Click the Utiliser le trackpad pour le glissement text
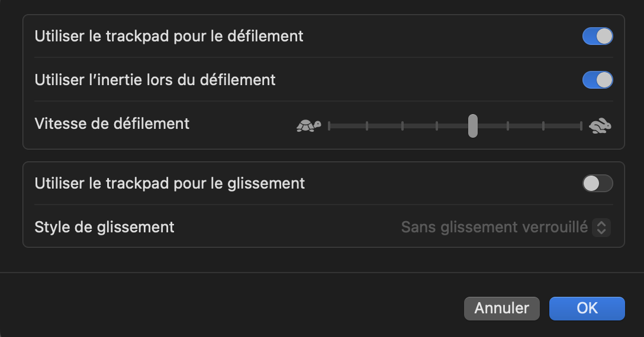 170,183
